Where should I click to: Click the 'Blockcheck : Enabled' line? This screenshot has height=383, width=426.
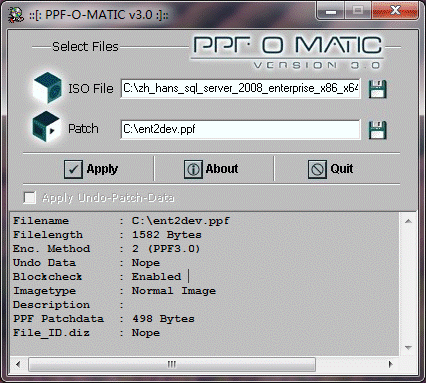pyautogui.click(x=97, y=277)
